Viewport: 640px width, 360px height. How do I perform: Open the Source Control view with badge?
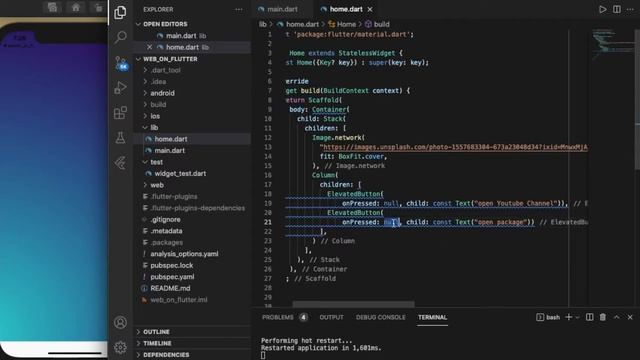pos(121,63)
